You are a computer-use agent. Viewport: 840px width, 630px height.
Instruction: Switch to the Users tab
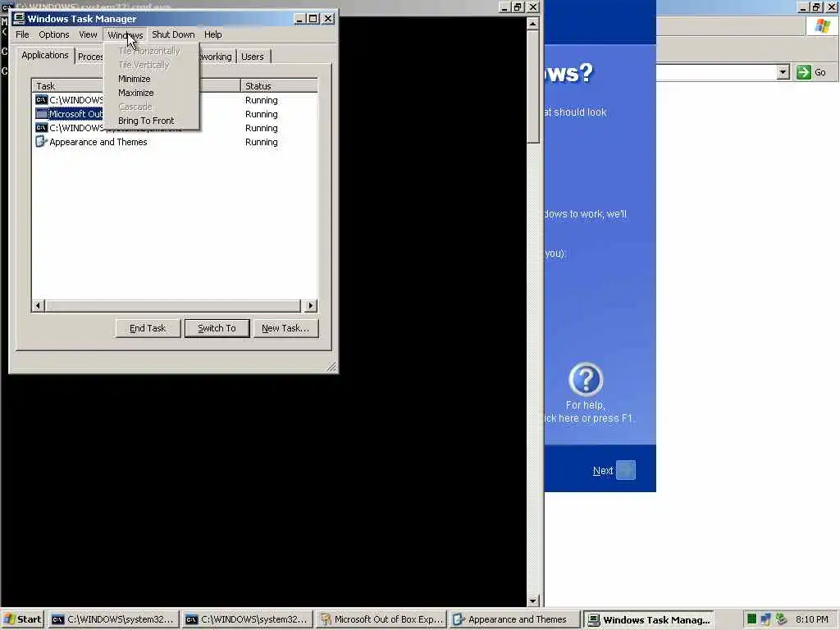click(253, 57)
